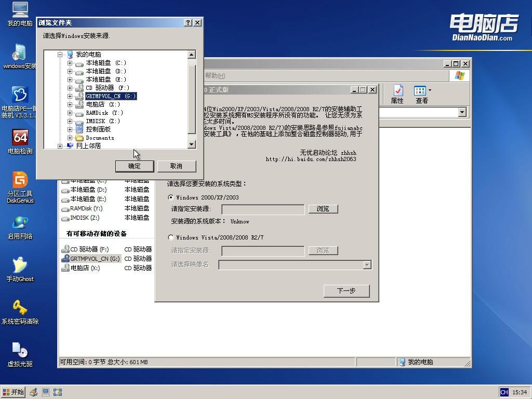Open the 电脑检测 64 icon
The height and width of the screenshot is (399, 532).
[x=20, y=142]
